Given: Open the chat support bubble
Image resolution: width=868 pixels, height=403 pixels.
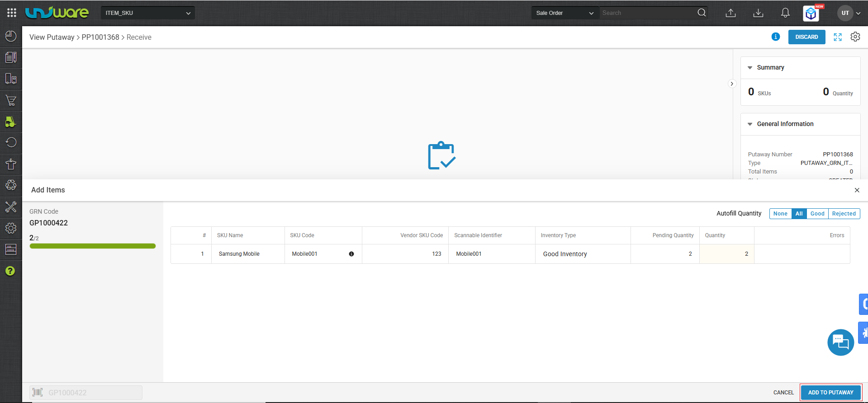Looking at the screenshot, I should (841, 342).
